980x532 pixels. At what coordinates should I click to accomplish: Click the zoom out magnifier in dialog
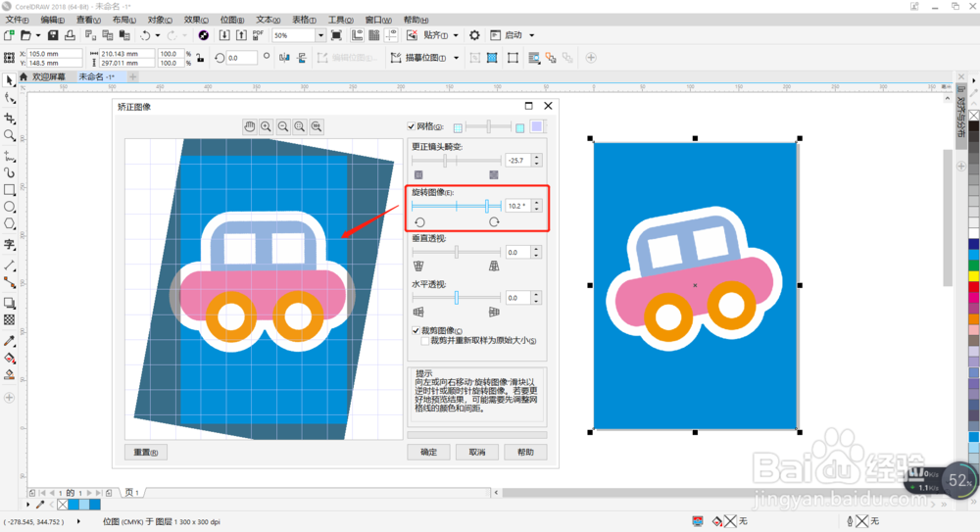tap(283, 127)
